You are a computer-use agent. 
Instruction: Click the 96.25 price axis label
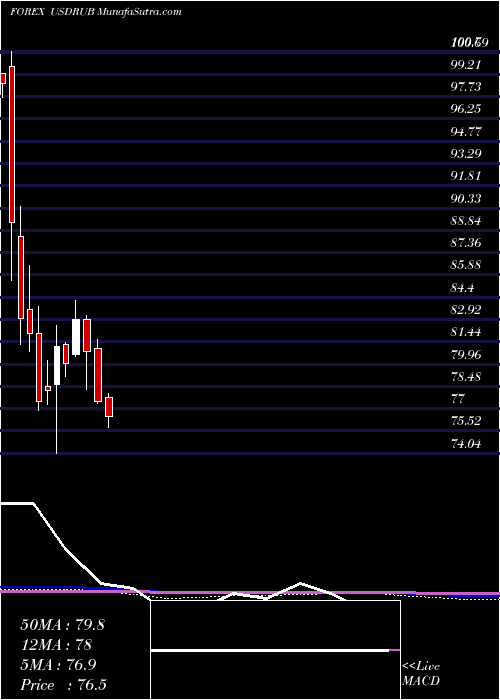tap(466, 109)
